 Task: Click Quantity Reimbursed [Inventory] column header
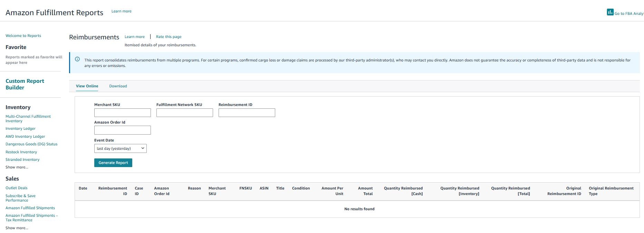click(x=460, y=191)
